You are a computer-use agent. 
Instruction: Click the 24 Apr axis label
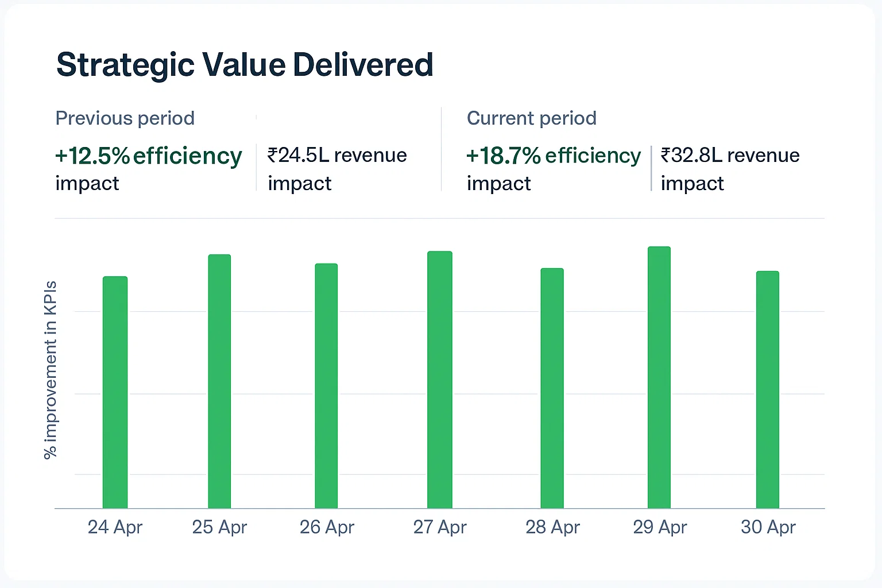(x=115, y=527)
